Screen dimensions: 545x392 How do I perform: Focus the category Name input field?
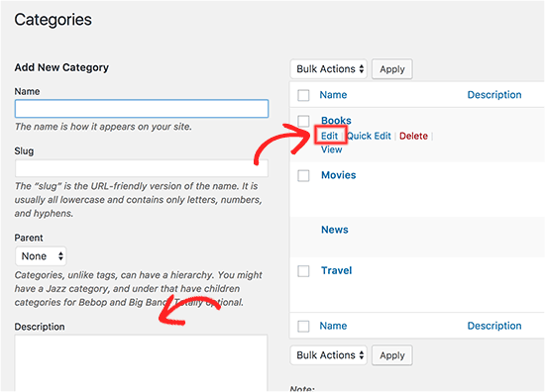coord(142,109)
